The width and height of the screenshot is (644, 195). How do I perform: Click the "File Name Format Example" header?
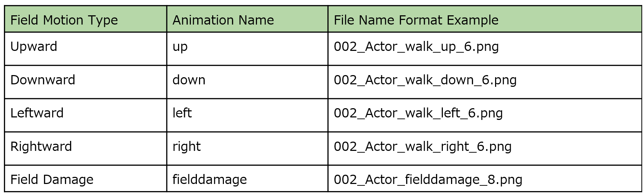[x=416, y=20]
